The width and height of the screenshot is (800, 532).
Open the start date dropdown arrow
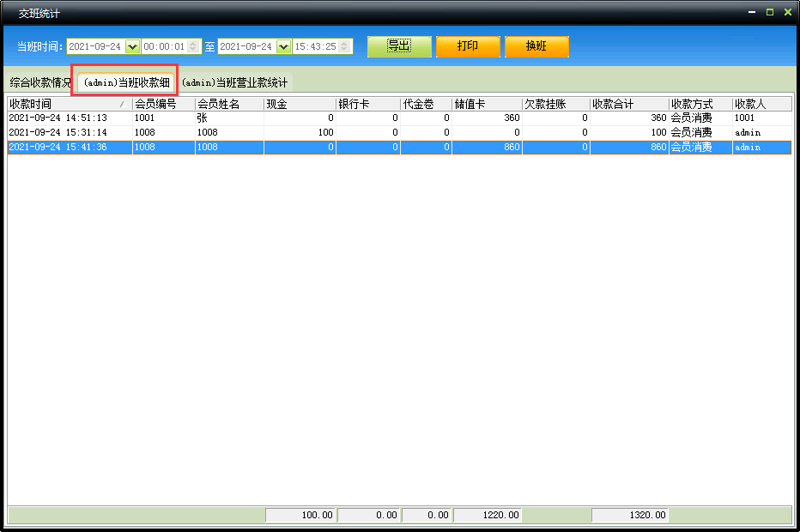tap(132, 47)
